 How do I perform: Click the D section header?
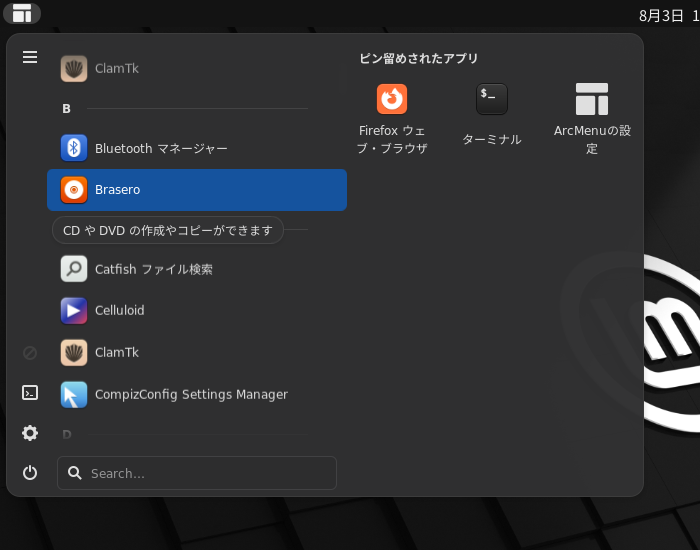[67, 434]
